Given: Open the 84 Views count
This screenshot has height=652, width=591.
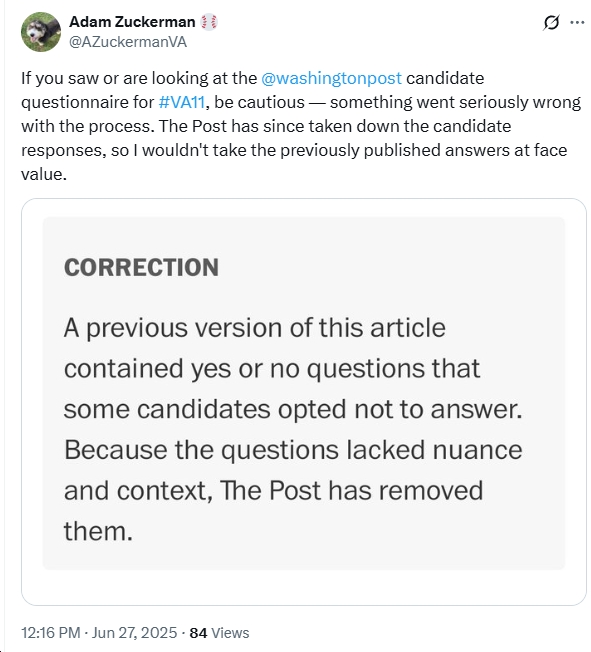Looking at the screenshot, I should pos(219,633).
